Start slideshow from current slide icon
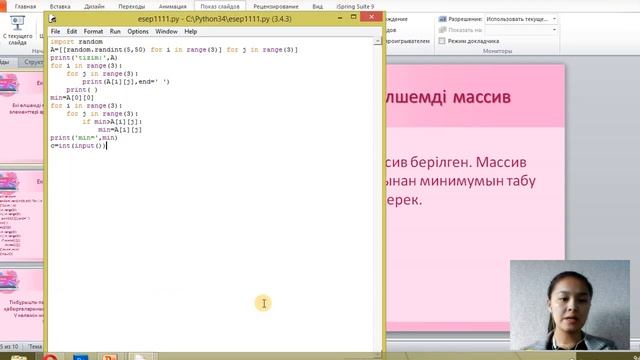 [x=17, y=23]
